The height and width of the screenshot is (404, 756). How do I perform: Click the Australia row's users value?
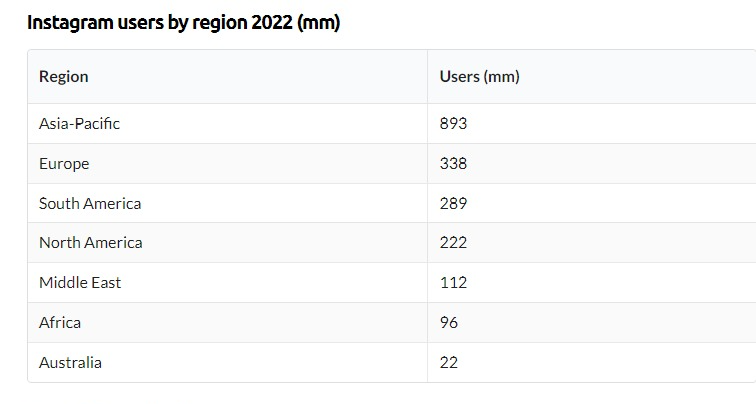click(x=449, y=362)
